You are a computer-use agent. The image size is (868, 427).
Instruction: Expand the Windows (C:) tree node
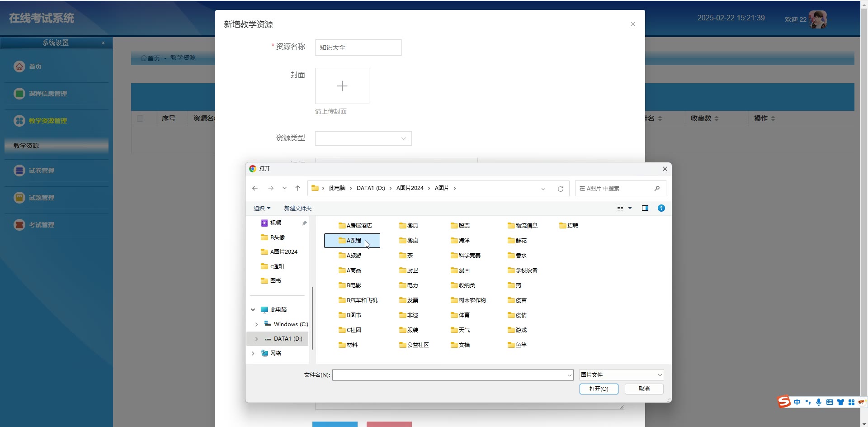click(x=257, y=324)
